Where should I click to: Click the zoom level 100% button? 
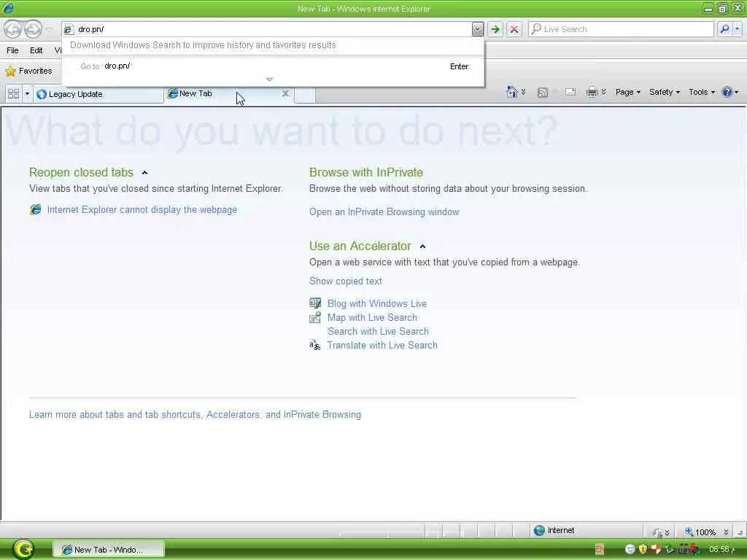pyautogui.click(x=700, y=532)
